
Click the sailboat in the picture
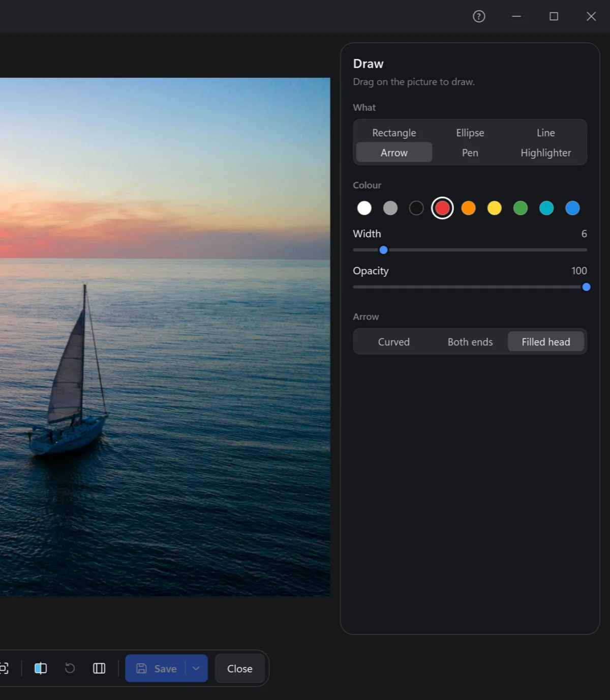[x=69, y=371]
